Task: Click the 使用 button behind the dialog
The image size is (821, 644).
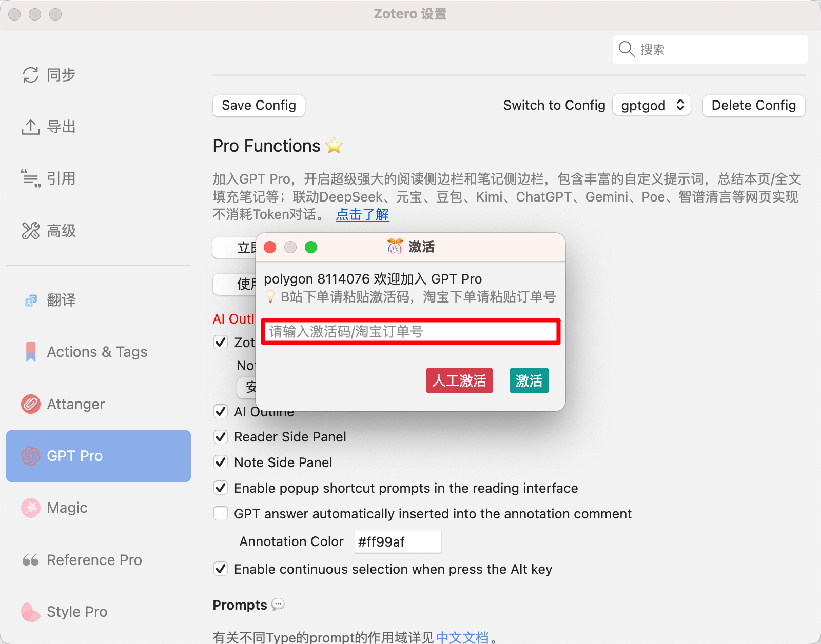Action: 234,284
